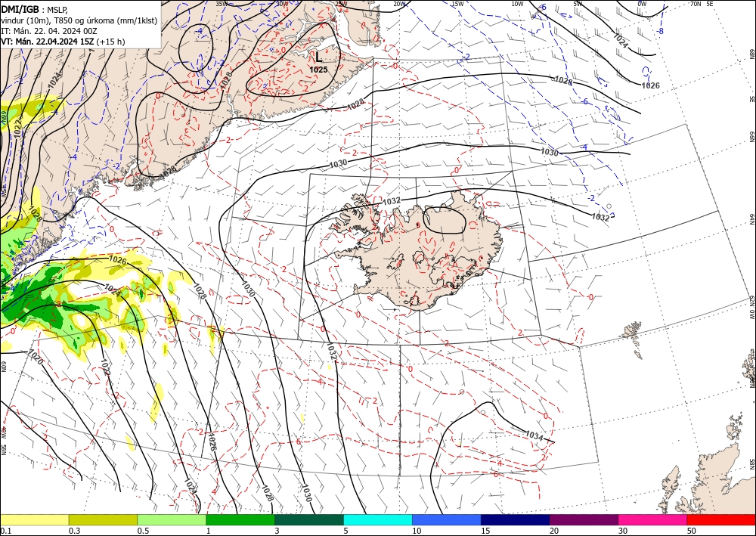The width and height of the screenshot is (756, 536).
Task: Click the 'vindur (10m), T850 og úrkoma' line
Action: pyautogui.click(x=79, y=20)
